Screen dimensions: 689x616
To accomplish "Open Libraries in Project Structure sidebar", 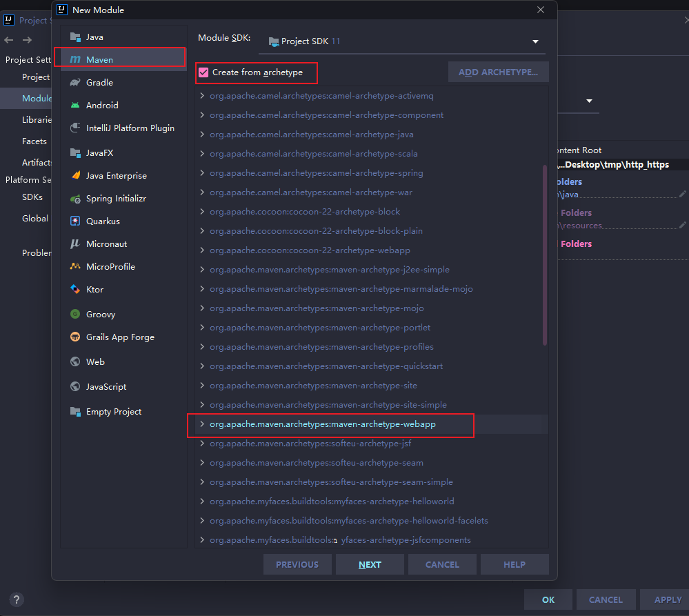I will point(37,119).
